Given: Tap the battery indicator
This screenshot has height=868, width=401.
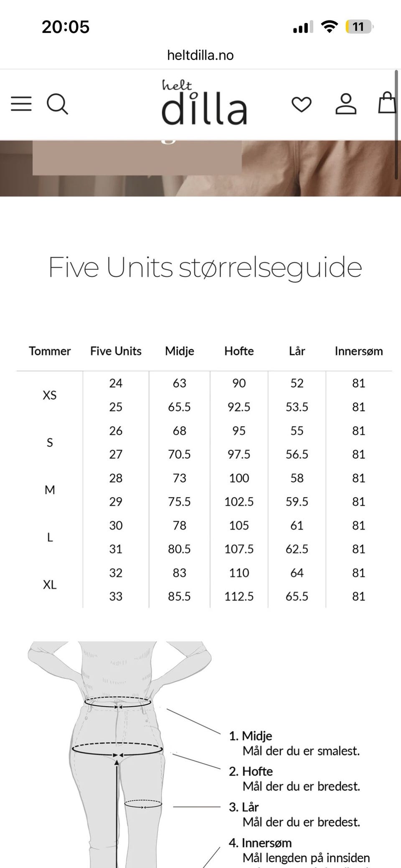Looking at the screenshot, I should [x=359, y=27].
